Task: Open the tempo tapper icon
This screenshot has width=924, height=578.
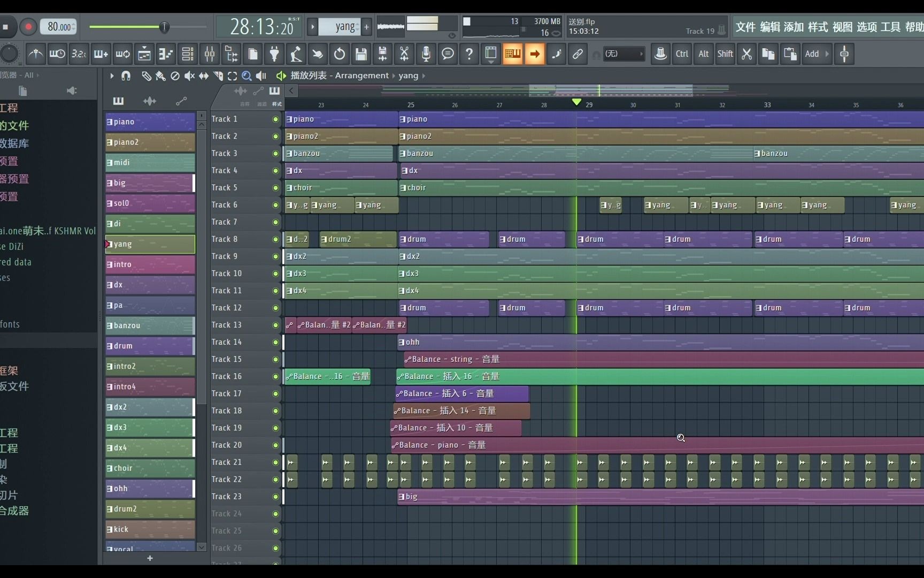Action: click(x=296, y=54)
